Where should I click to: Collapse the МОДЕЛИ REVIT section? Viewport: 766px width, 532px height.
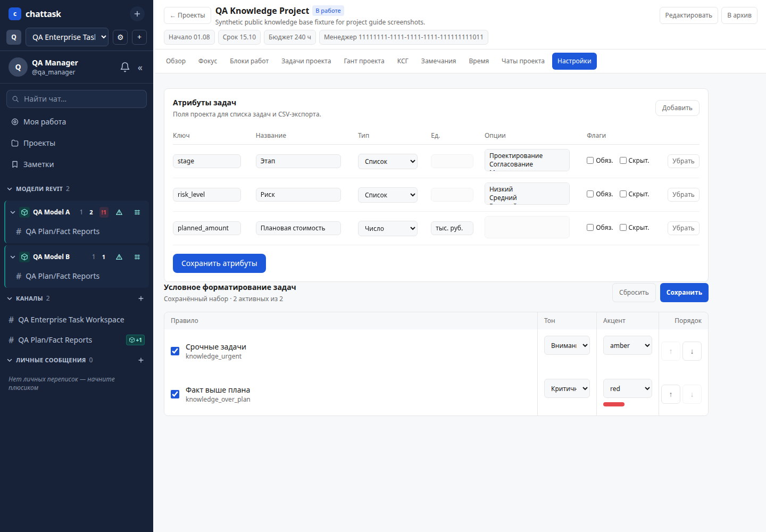click(10, 189)
